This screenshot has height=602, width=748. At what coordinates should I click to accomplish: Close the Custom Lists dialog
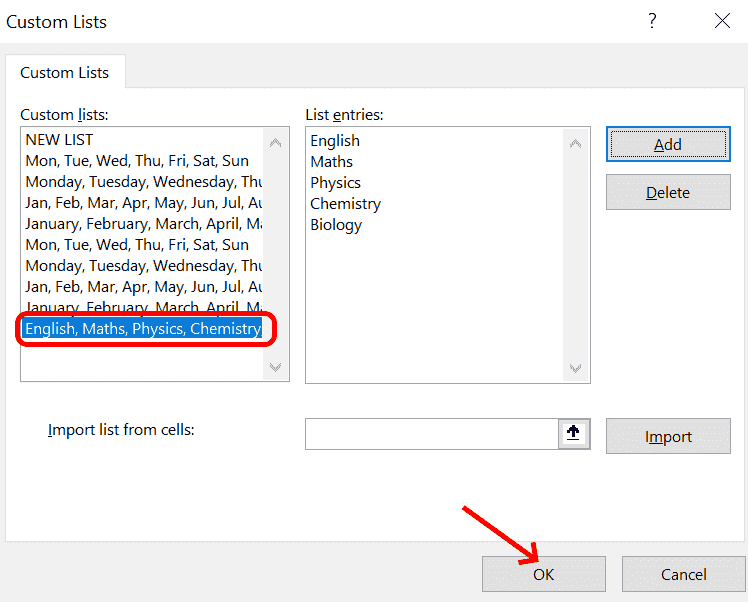coord(721,21)
